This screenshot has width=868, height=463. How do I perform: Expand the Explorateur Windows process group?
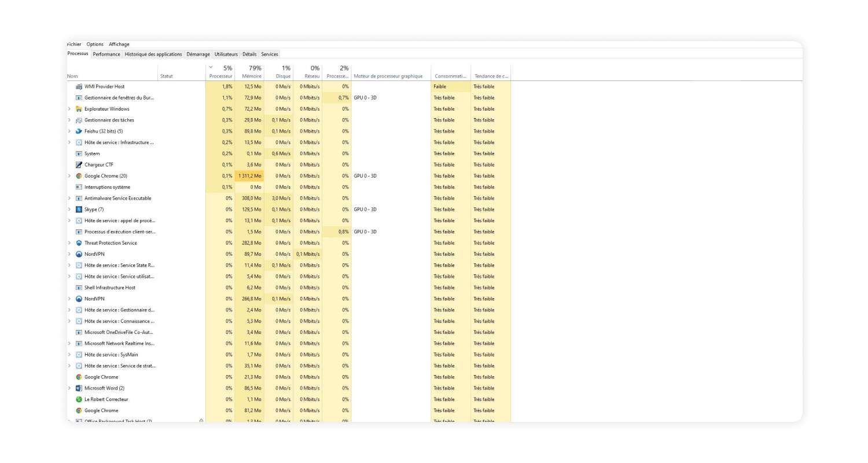click(69, 109)
